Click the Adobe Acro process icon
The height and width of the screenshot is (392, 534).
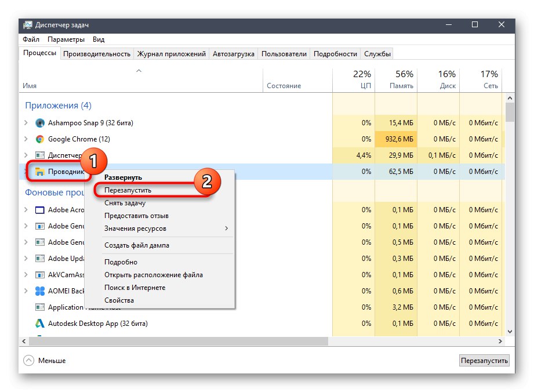coord(40,210)
